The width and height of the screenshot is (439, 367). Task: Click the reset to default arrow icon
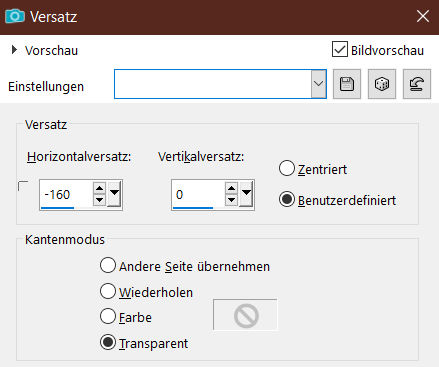pyautogui.click(x=417, y=84)
